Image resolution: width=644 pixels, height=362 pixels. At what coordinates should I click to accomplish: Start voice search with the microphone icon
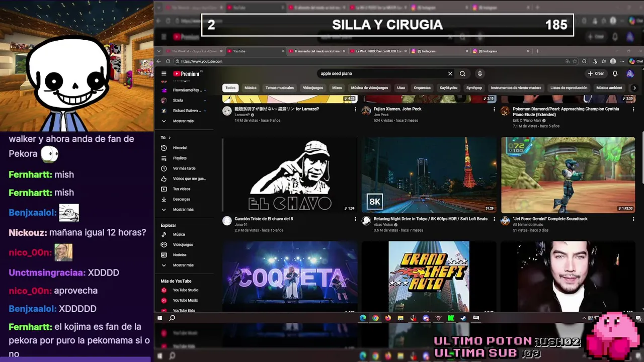(480, 73)
